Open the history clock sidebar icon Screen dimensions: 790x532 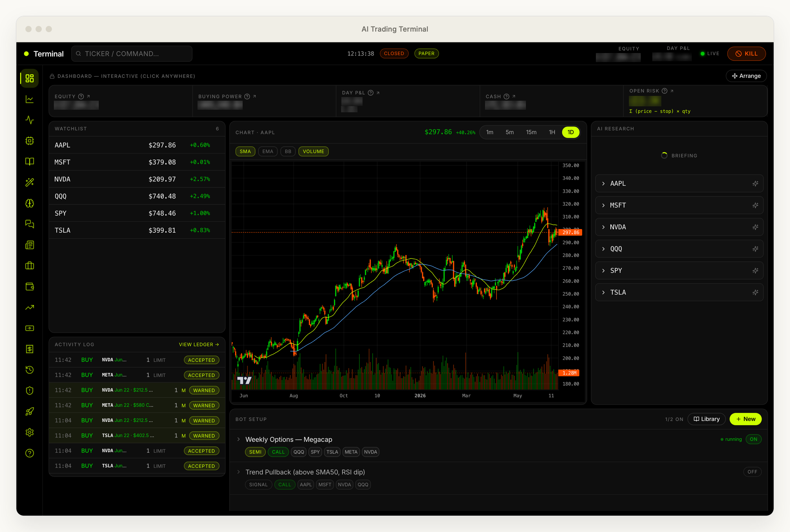(30, 370)
